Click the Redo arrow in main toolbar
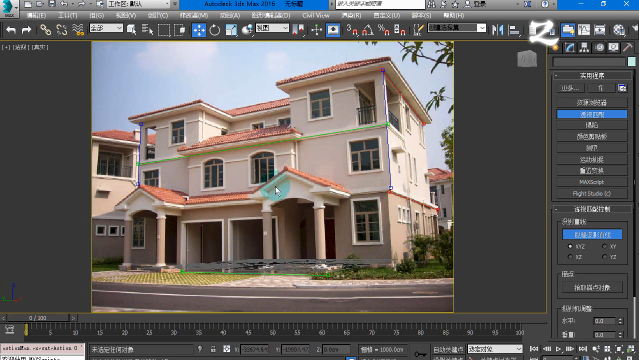Screen dimensions: 639x360 click(26, 30)
